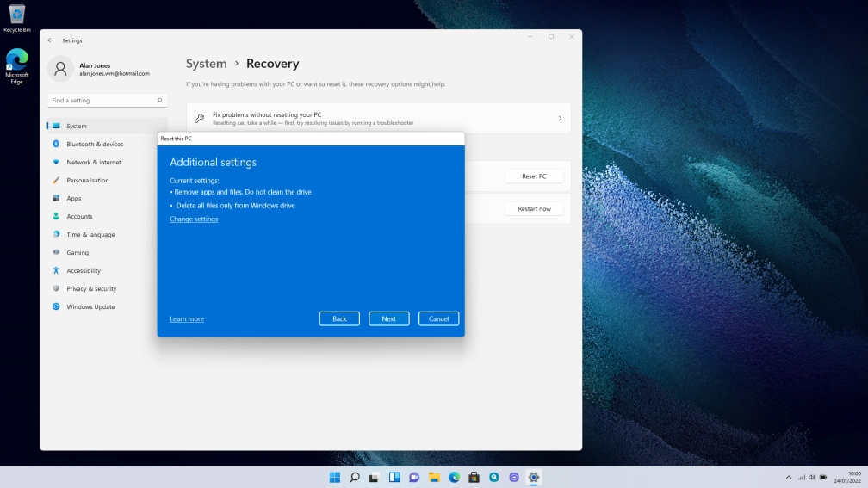Image resolution: width=868 pixels, height=488 pixels.
Task: Click the Alan Jones profile avatar
Action: (x=60, y=69)
